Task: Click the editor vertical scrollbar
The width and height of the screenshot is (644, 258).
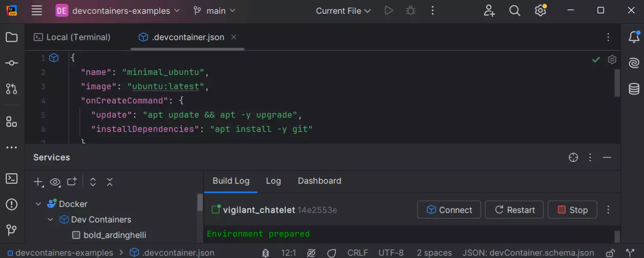Action: 617,83
